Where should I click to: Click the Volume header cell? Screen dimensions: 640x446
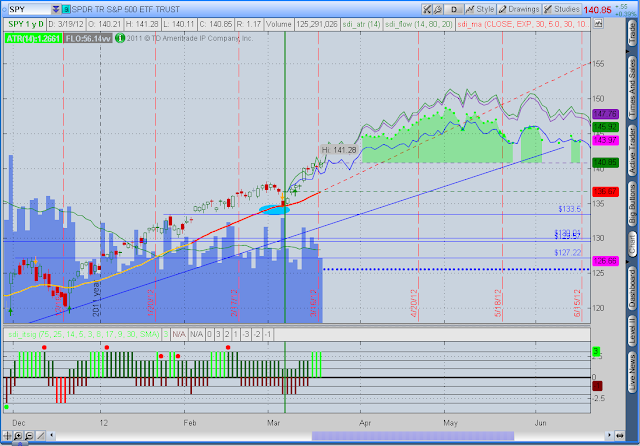[x=279, y=24]
